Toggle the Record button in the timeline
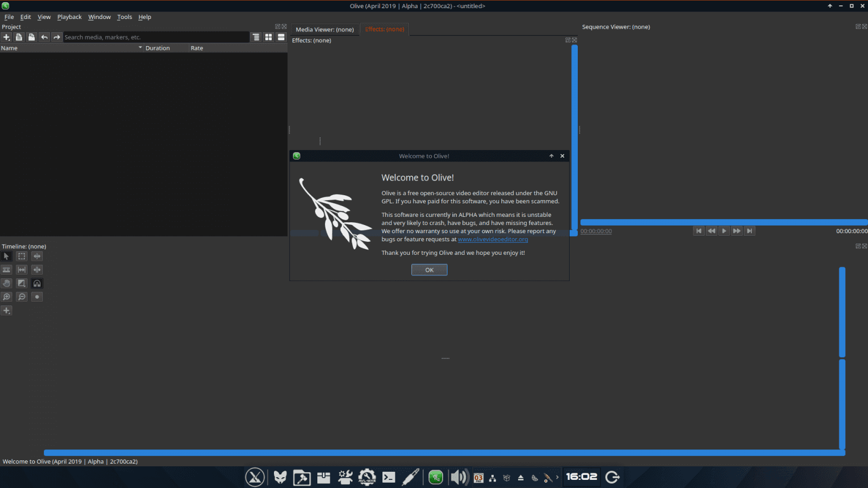868x488 pixels. tap(37, 297)
